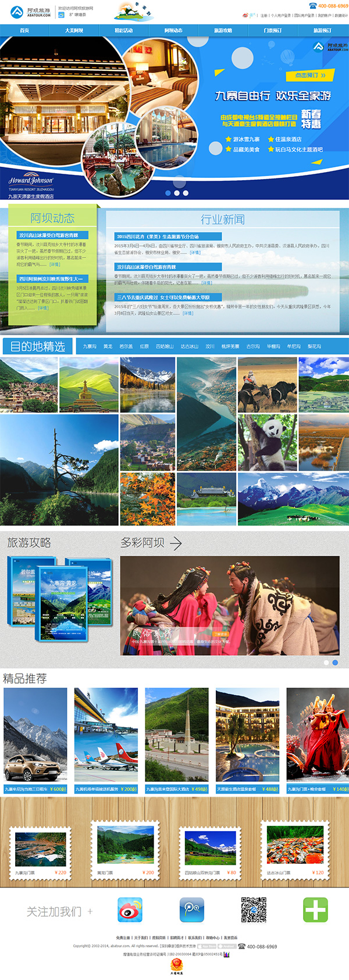The image size is (349, 980).
Task: Open the SUV rental recommendation card
Action: click(35, 740)
